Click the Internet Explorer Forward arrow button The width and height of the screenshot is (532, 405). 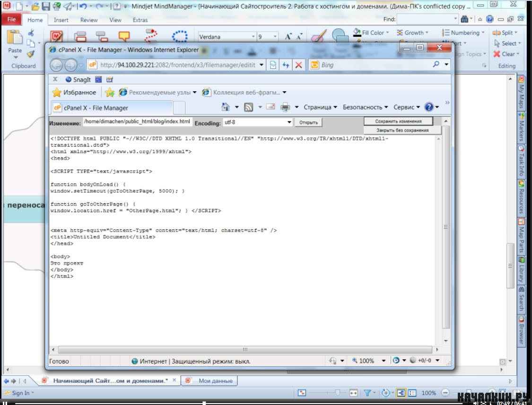click(x=70, y=65)
